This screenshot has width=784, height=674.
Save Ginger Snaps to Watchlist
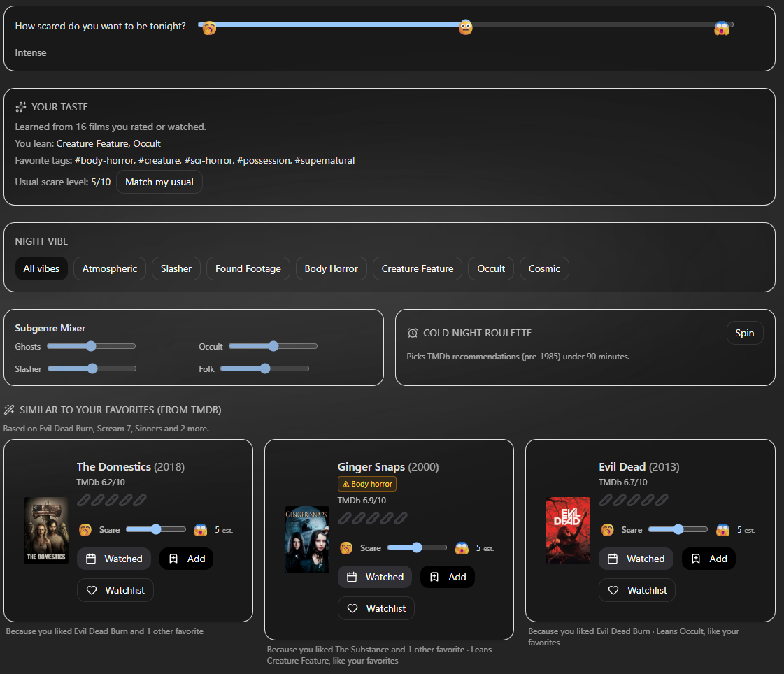pos(376,608)
